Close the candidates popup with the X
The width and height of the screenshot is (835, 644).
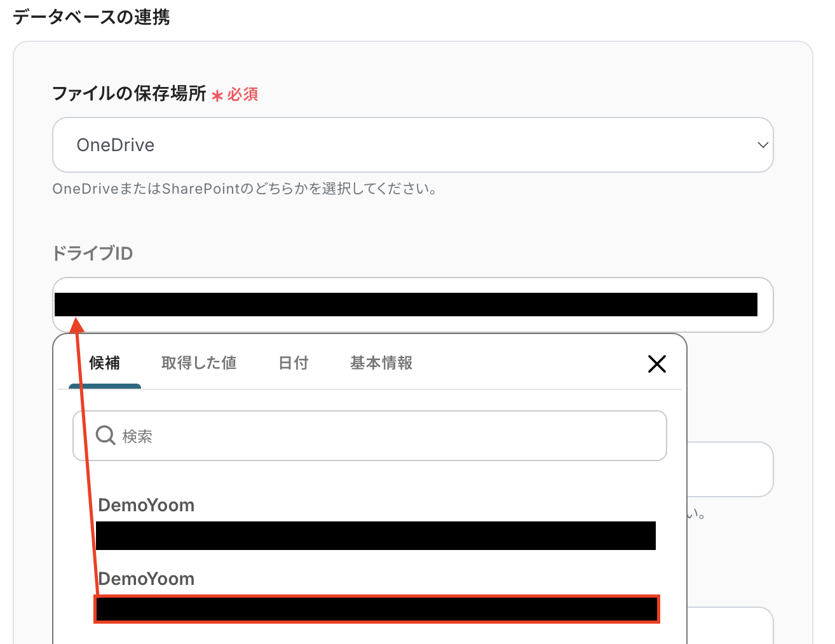[x=656, y=364]
